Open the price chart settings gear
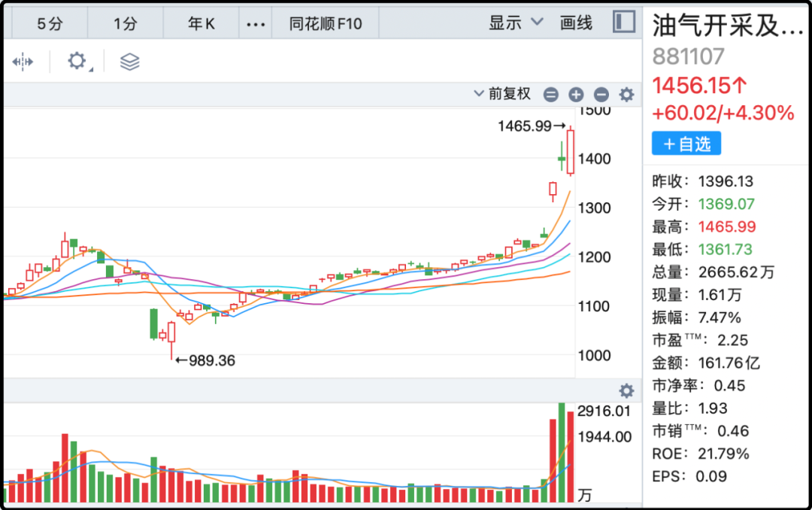 click(x=626, y=95)
